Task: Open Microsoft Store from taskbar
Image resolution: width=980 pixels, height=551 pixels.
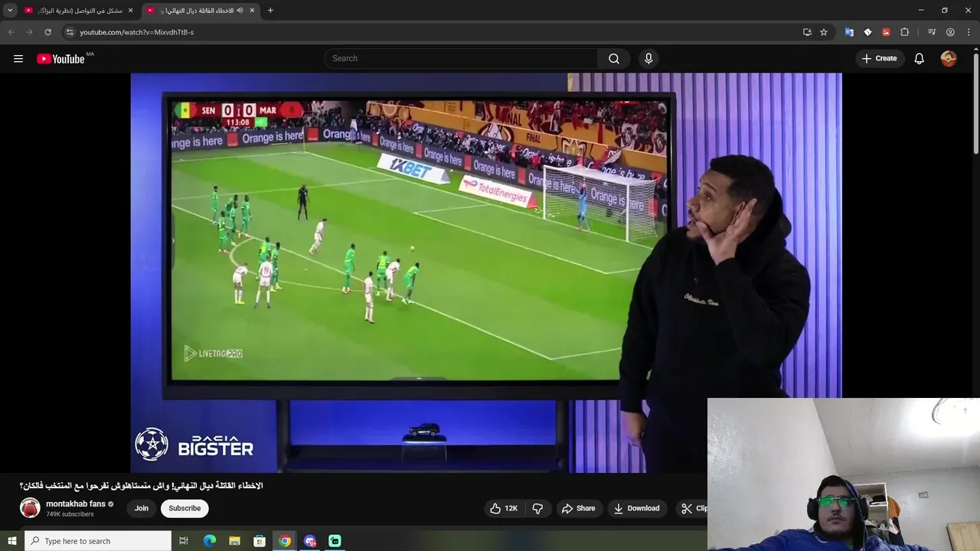Action: click(260, 541)
